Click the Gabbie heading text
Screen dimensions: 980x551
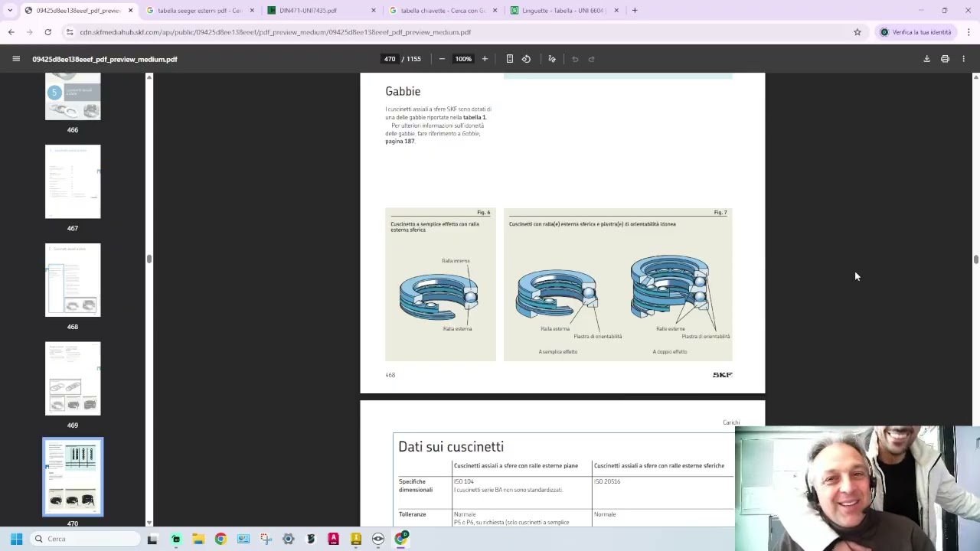tap(403, 91)
